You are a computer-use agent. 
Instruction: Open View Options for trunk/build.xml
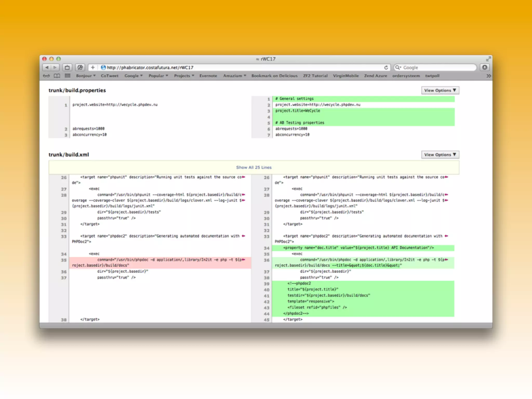(x=440, y=155)
